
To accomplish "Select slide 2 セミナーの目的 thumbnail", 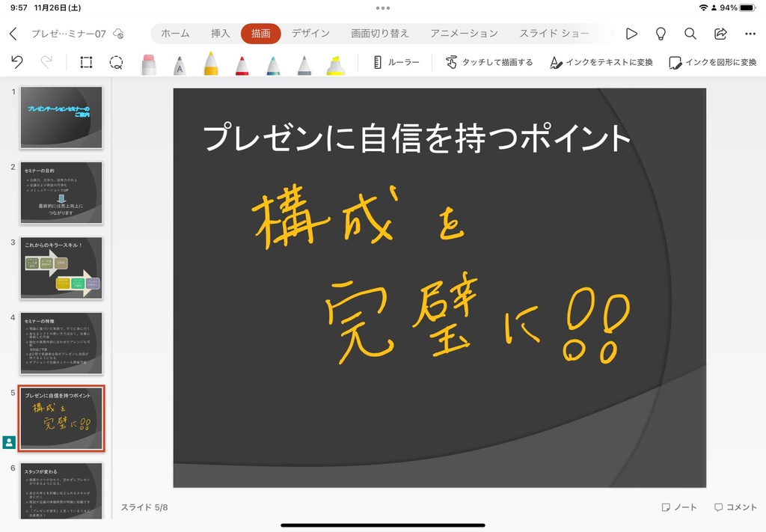I will tap(61, 192).
